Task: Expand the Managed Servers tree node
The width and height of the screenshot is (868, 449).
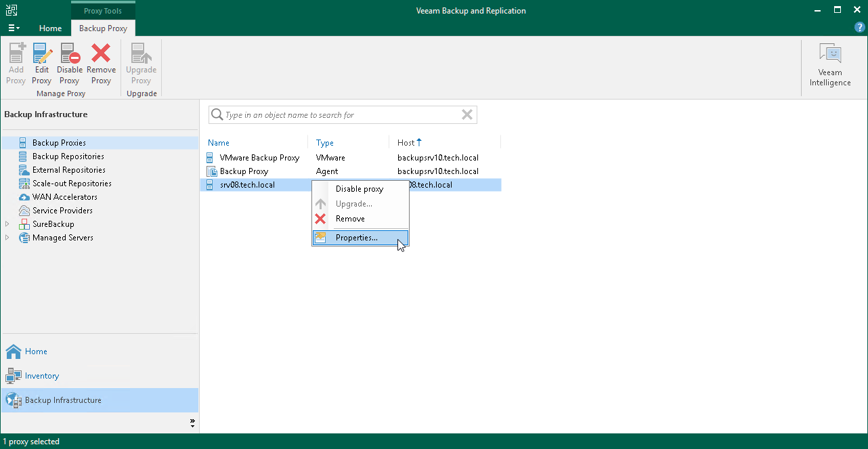Action: [7, 238]
